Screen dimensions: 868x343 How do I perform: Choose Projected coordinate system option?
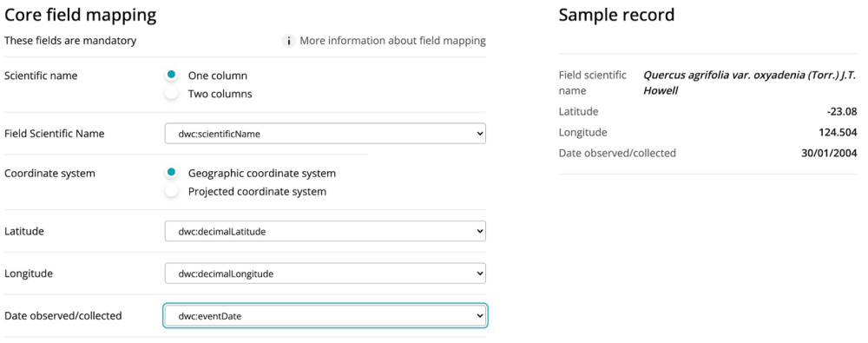(x=172, y=191)
